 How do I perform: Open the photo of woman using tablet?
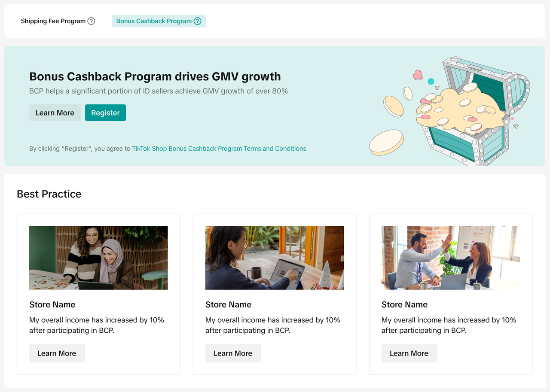pos(275,258)
